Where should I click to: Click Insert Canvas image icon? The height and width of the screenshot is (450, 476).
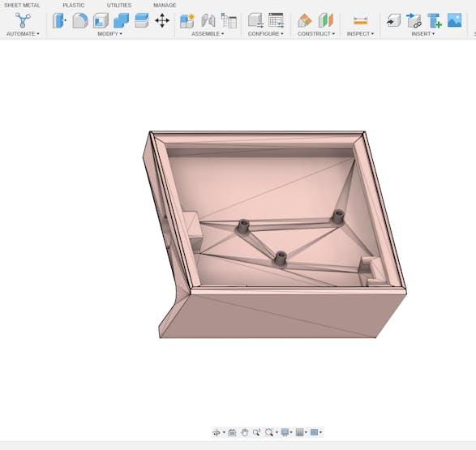click(x=454, y=20)
